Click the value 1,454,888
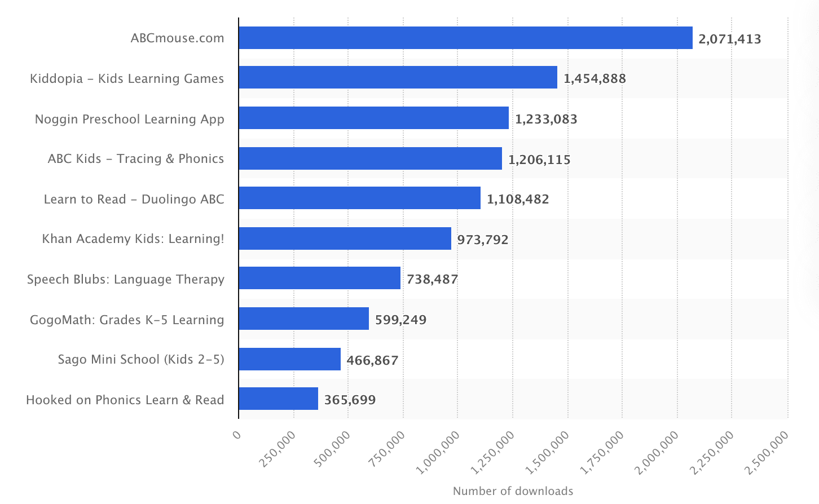 [595, 79]
